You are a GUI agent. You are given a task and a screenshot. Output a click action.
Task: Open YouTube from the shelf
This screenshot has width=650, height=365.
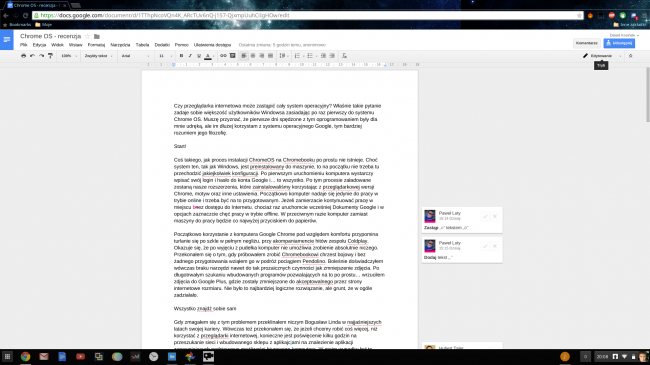point(80,356)
